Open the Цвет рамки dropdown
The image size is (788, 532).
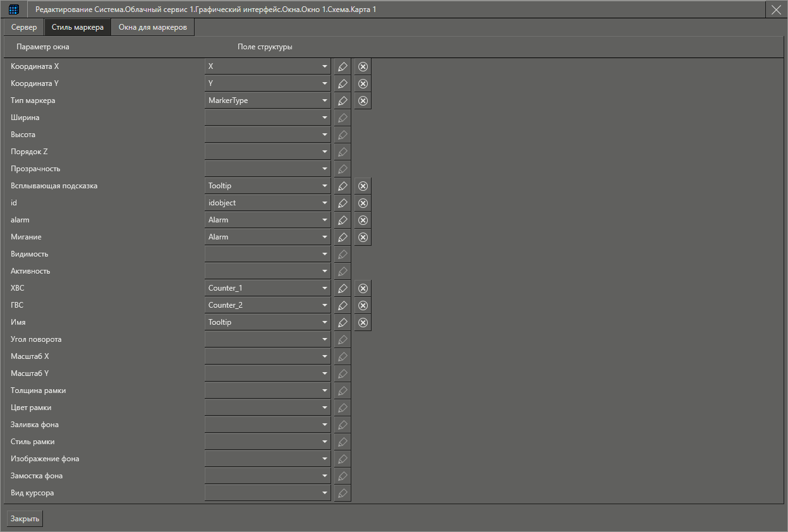coord(324,408)
